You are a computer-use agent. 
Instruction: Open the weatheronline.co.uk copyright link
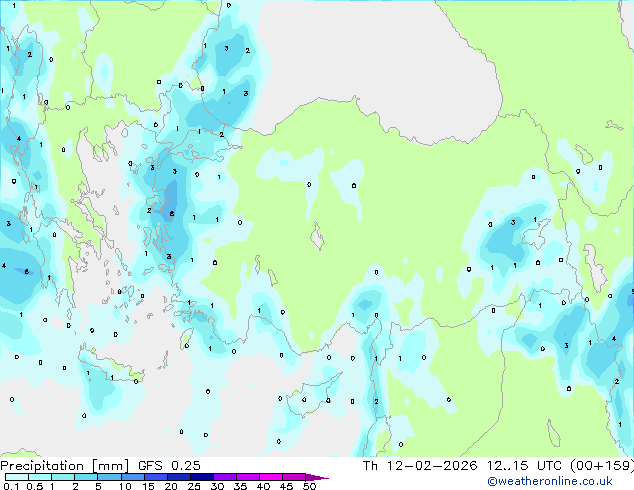[x=550, y=481]
